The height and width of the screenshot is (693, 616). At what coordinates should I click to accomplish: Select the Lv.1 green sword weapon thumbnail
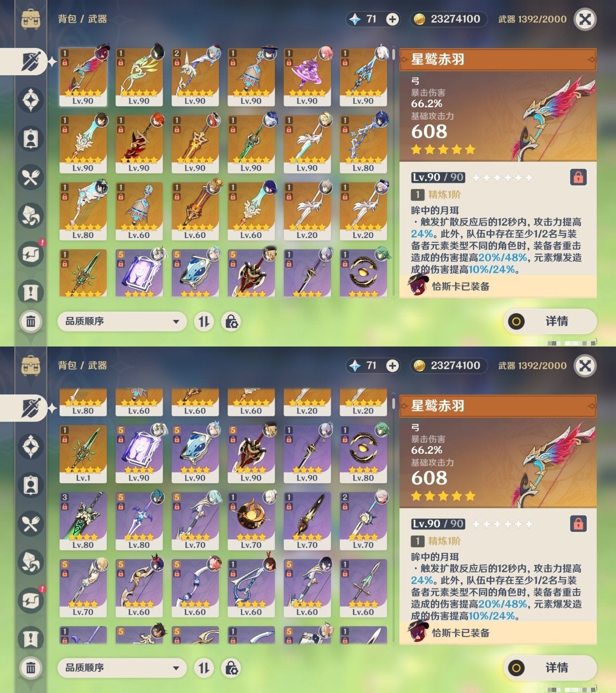point(83,454)
